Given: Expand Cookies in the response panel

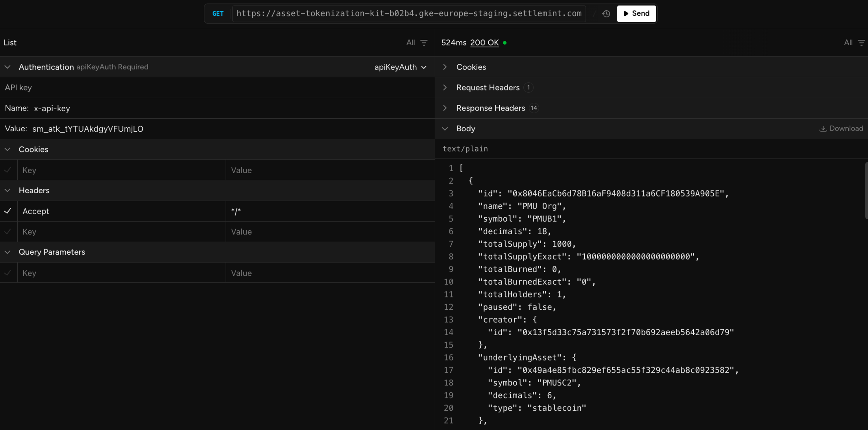Looking at the screenshot, I should coord(445,67).
